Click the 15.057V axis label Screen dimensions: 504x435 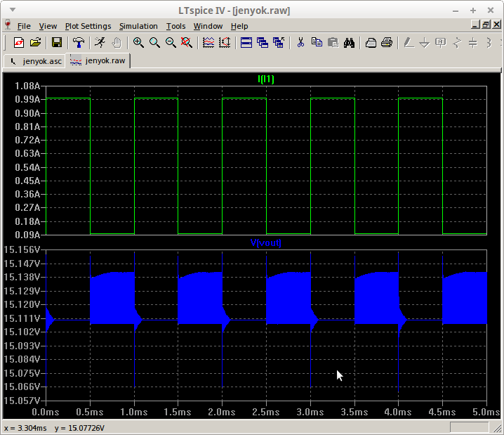[22, 401]
